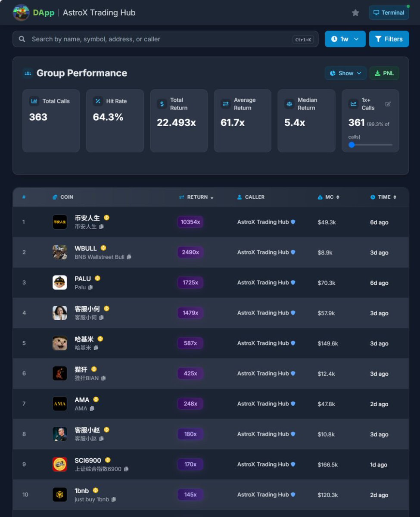Sort table by MC column

click(328, 197)
